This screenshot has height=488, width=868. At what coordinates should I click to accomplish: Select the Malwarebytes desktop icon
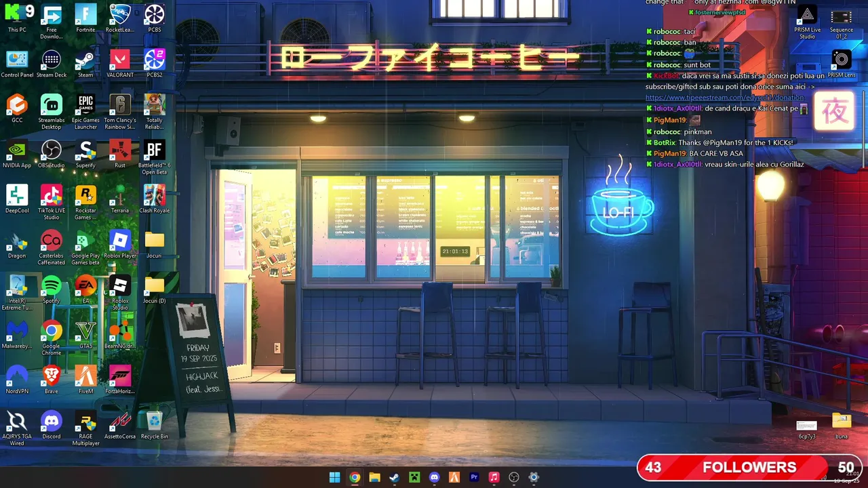[x=17, y=335]
